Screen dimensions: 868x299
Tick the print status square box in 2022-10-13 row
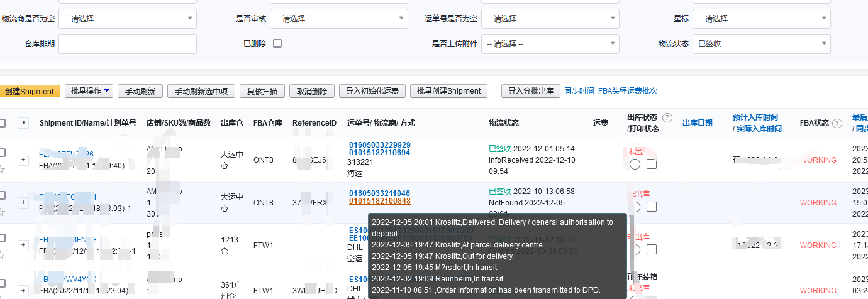click(x=652, y=207)
